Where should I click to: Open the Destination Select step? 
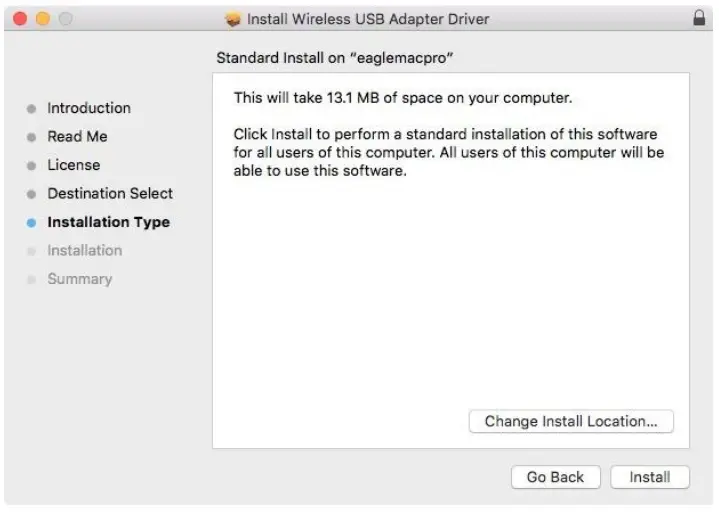[x=110, y=193]
